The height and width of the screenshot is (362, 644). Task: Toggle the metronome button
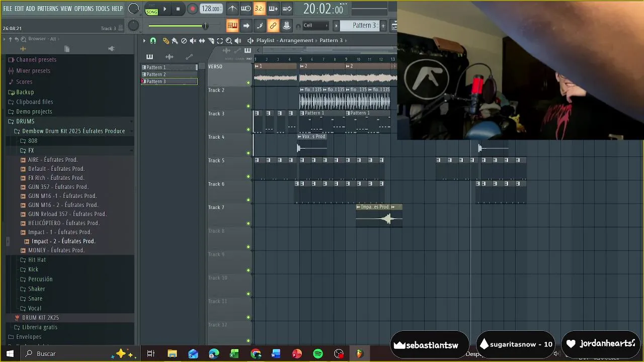[232, 9]
